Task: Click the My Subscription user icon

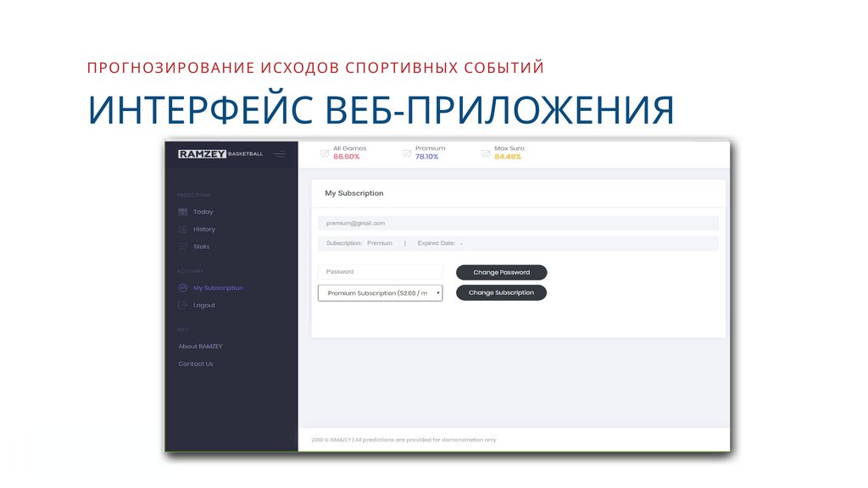Action: point(183,288)
